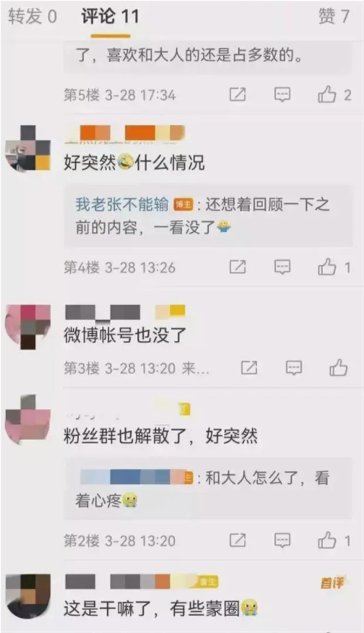364x633 pixels.
Task: Open the avatar of the 微博帐号也没了 commenter
Action: (28, 327)
